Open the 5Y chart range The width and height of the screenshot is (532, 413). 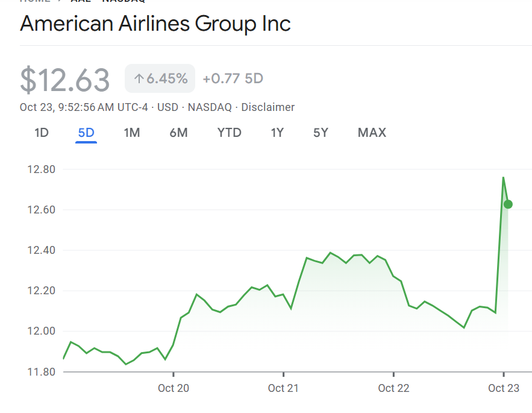click(321, 133)
